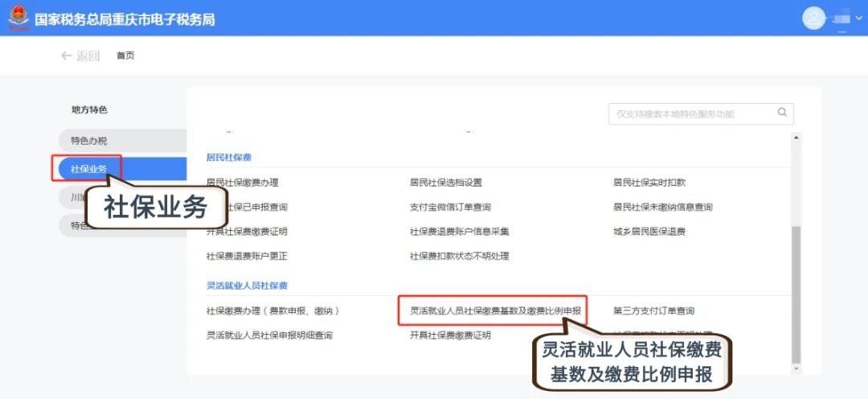Open 灵活就业人员社保申报明细查询
The width and height of the screenshot is (868, 399).
[269, 335]
